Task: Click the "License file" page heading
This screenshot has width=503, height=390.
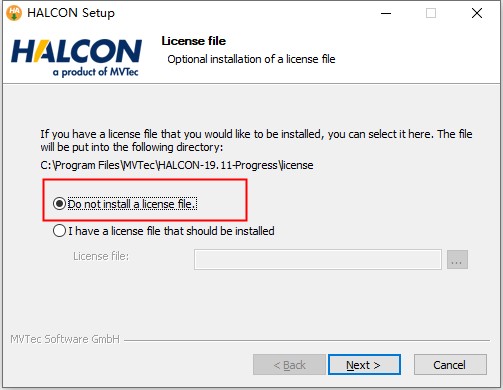Action: click(x=194, y=41)
